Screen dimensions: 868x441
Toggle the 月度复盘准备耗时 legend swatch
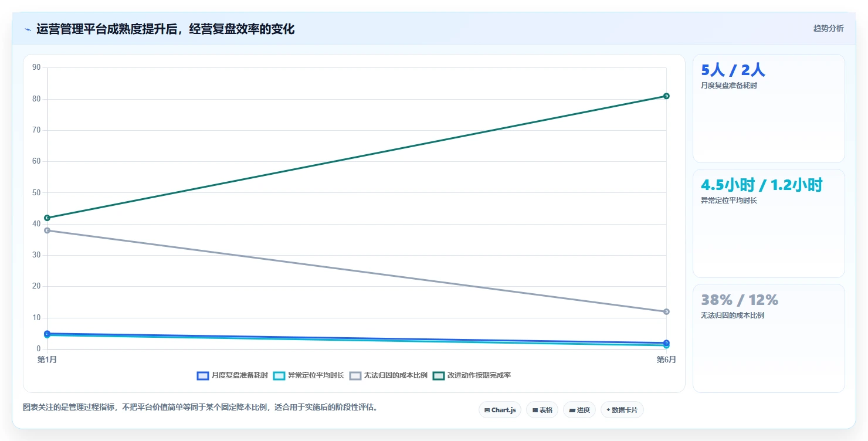pyautogui.click(x=203, y=376)
